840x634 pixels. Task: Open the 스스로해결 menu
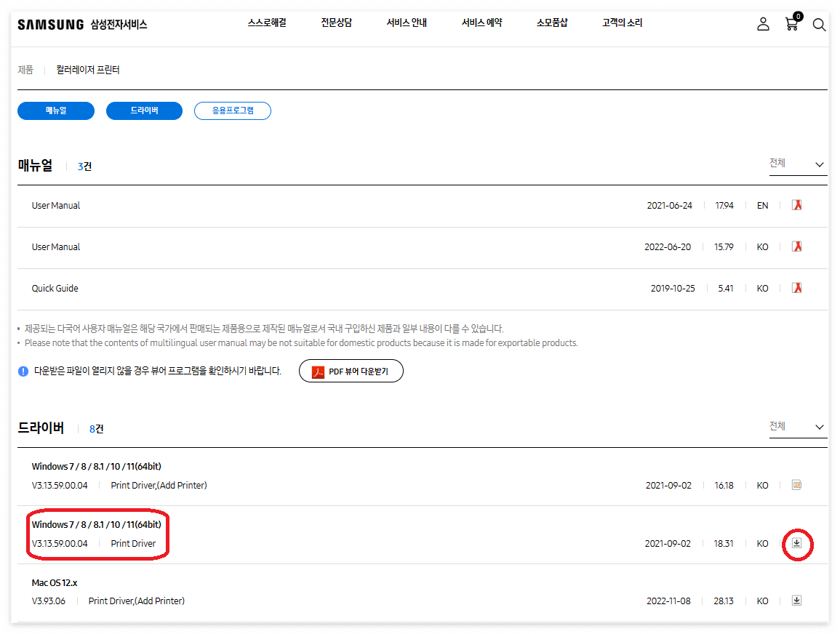[267, 23]
